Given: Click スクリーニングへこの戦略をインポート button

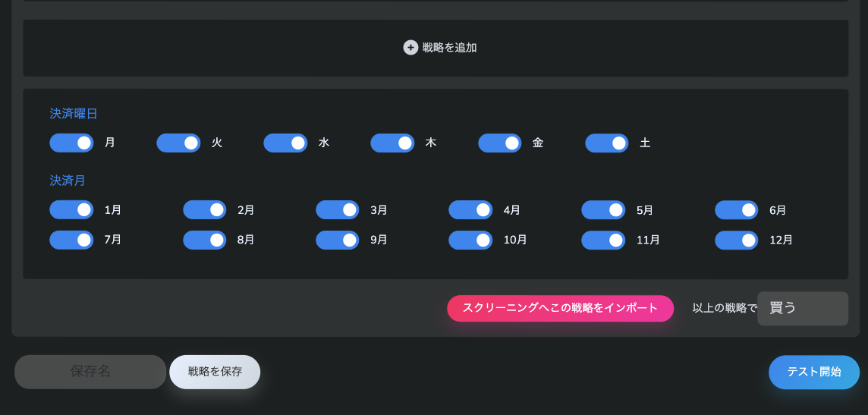Looking at the screenshot, I should pyautogui.click(x=560, y=308).
